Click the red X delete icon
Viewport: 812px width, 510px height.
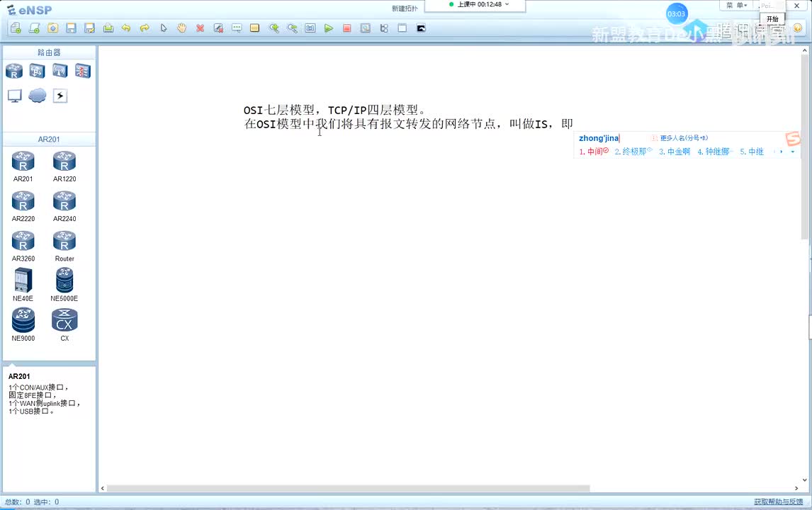(200, 28)
